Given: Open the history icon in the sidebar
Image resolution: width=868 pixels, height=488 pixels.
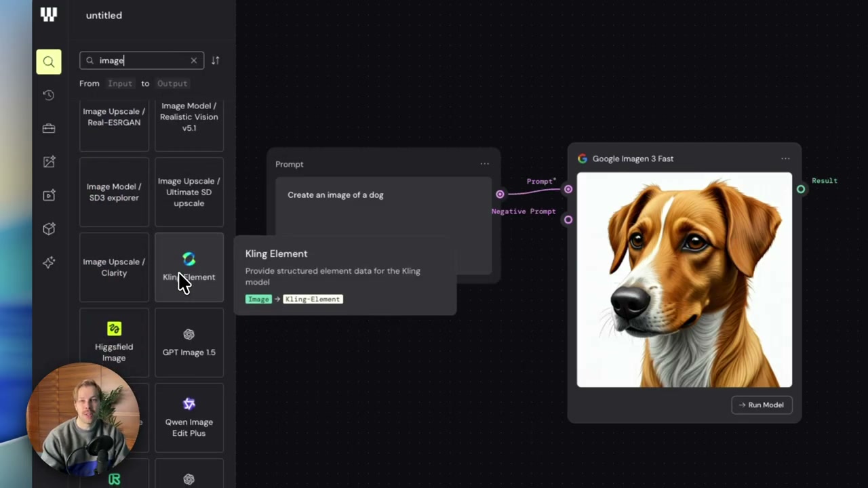Looking at the screenshot, I should point(49,95).
